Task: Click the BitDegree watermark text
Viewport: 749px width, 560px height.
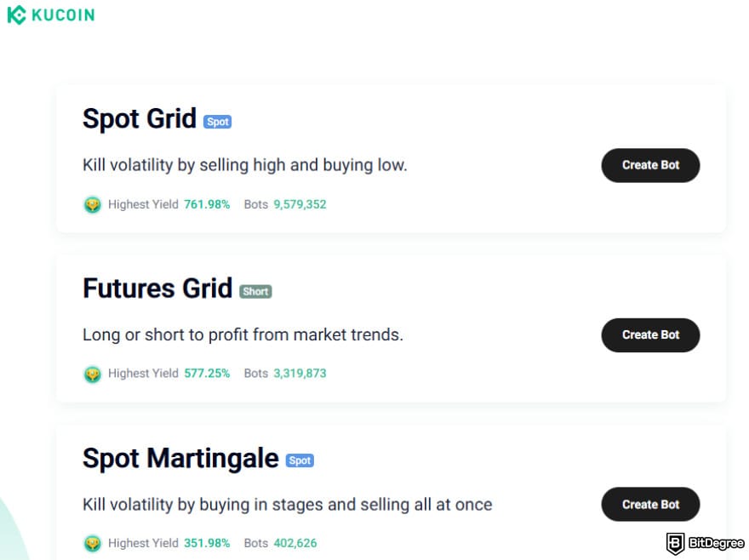Action: coord(716,543)
